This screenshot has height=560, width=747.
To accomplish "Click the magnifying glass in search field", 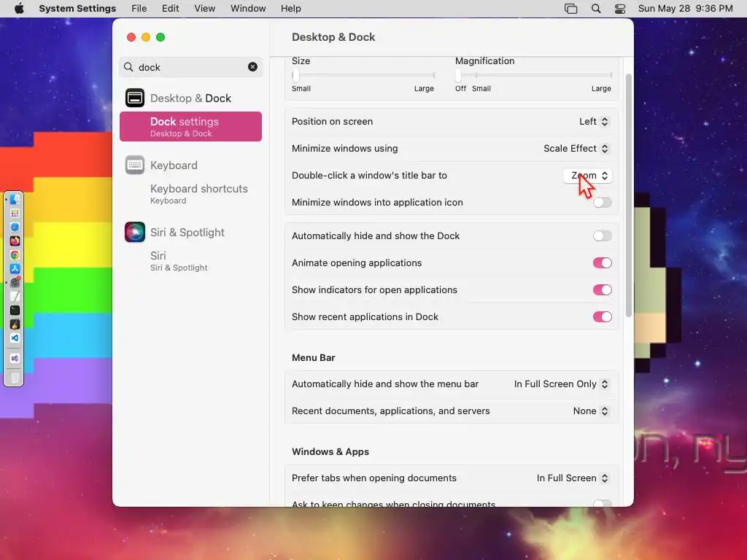I will 128,67.
